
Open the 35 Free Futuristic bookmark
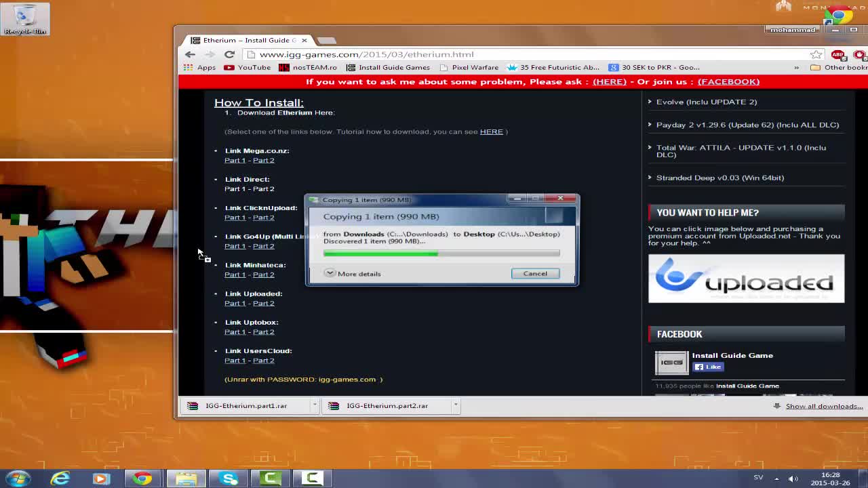pos(553,67)
